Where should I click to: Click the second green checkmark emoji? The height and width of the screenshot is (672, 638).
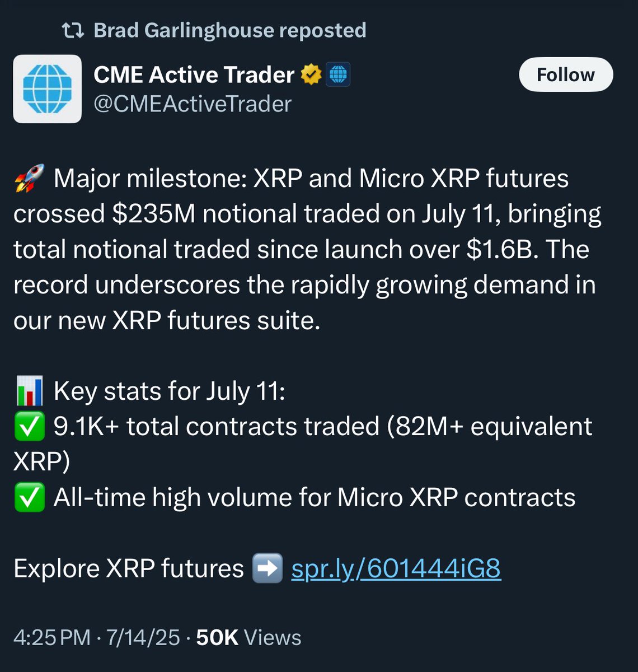tap(29, 498)
